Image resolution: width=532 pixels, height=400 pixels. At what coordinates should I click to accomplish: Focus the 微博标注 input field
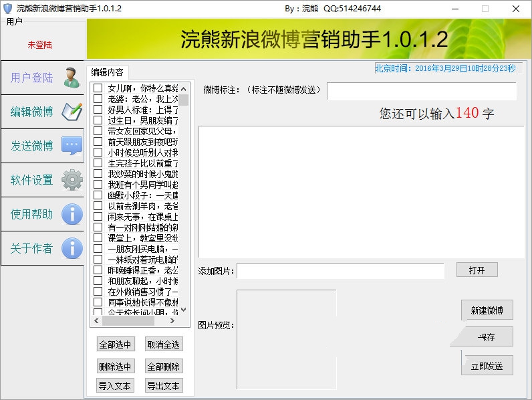tap(422, 91)
